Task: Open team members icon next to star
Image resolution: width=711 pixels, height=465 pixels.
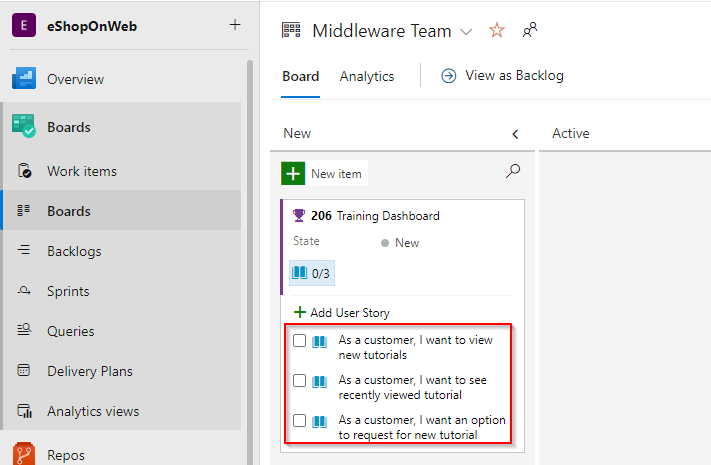Action: (x=530, y=30)
